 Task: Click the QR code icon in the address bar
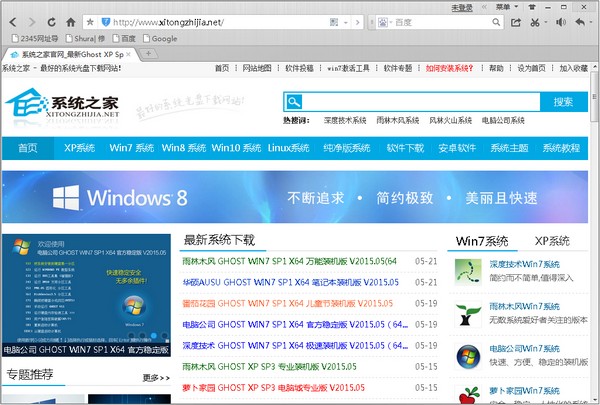tap(334, 22)
